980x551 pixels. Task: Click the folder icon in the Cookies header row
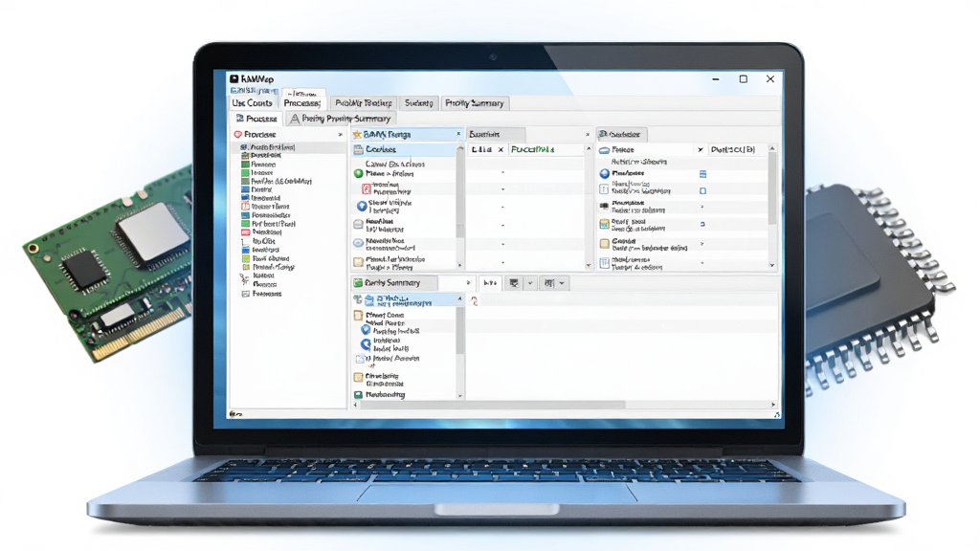tap(359, 149)
